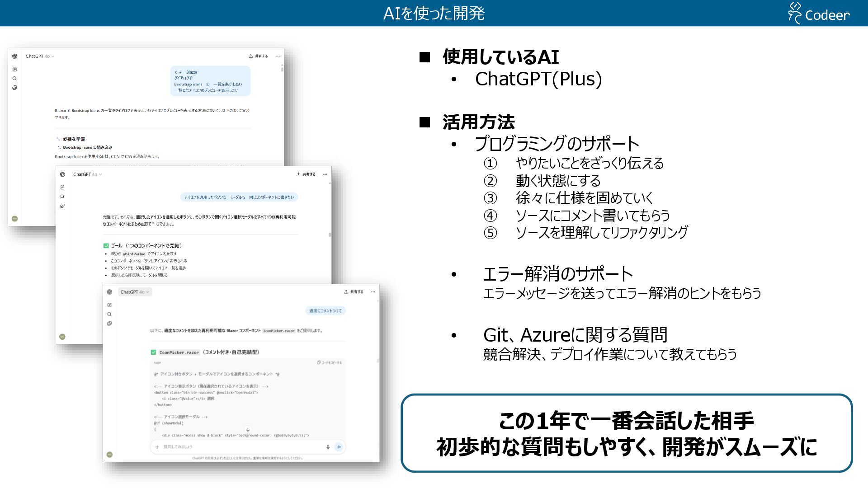
Task: Click new chat icon in top ChatGPT window
Action: point(14,69)
